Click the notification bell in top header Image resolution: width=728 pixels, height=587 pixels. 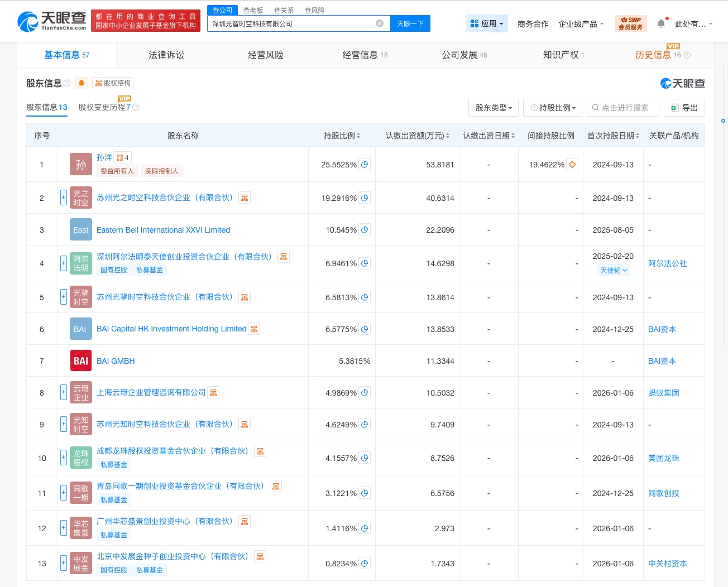[661, 23]
